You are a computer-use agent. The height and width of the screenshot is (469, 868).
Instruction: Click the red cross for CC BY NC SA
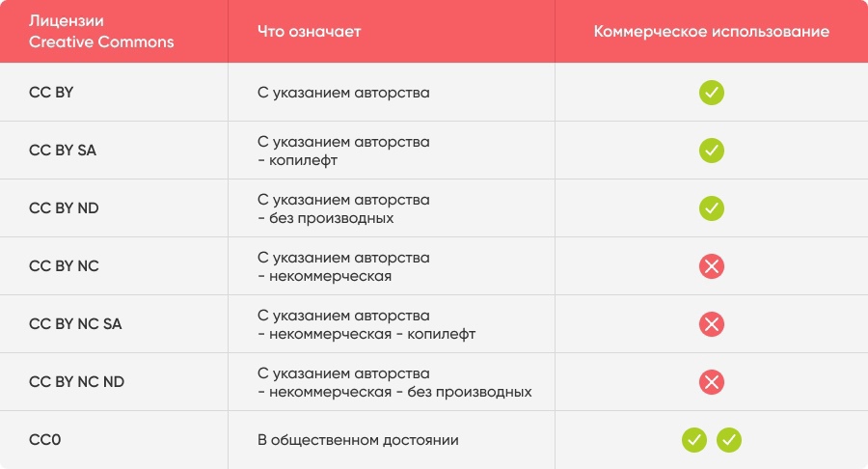pyautogui.click(x=712, y=324)
